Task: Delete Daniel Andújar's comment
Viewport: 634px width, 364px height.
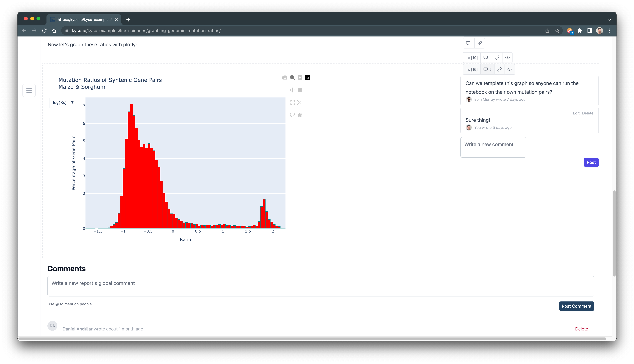Action: coord(581,329)
